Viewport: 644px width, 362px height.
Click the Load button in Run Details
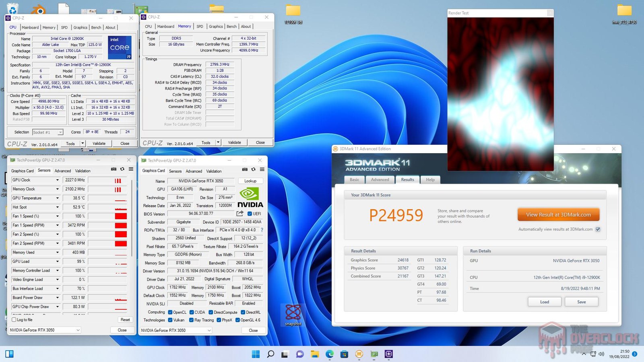pyautogui.click(x=544, y=302)
